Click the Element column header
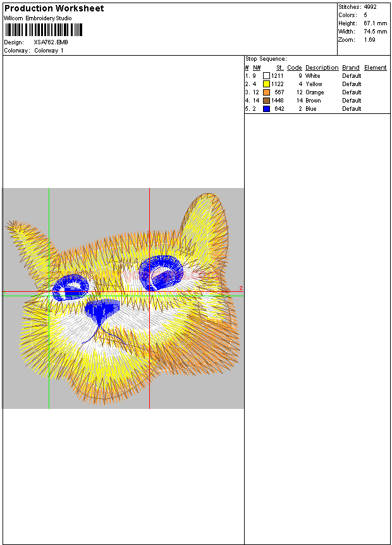Viewport: 392px width, 545px height. [375, 68]
